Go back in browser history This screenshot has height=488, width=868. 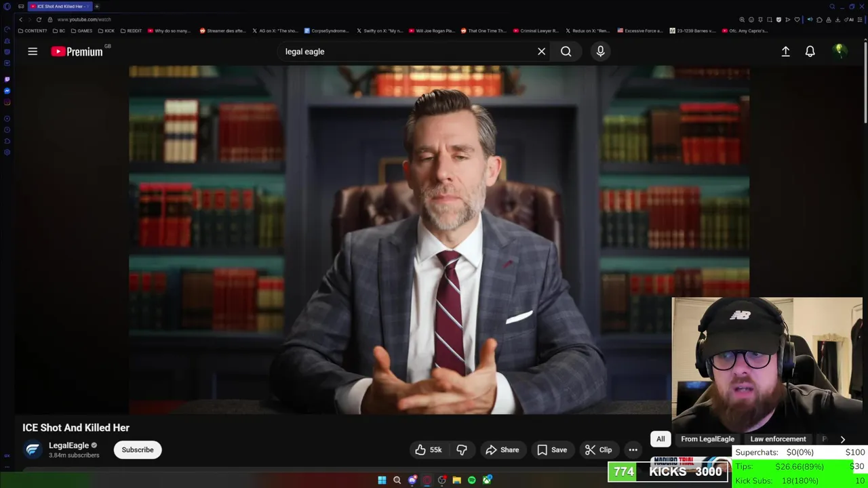20,20
